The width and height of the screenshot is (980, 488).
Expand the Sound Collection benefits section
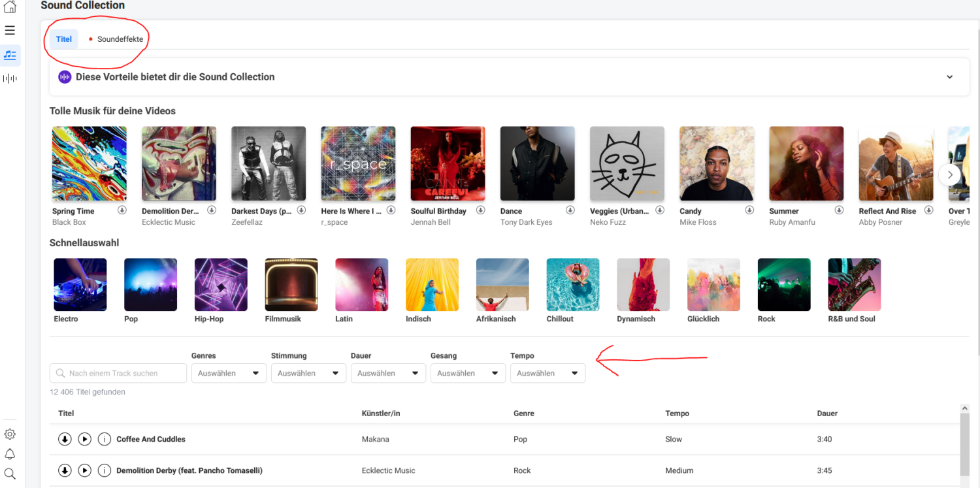point(949,77)
